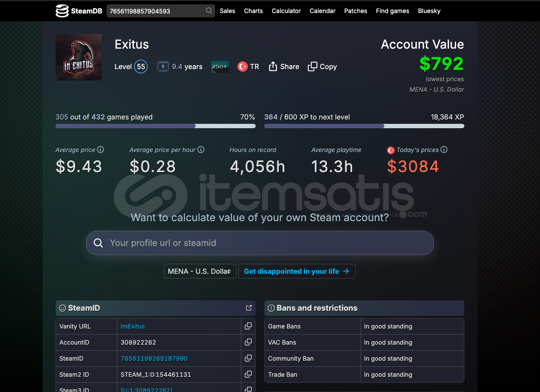
Task: Open info icon beside Average price
Action: click(x=100, y=150)
